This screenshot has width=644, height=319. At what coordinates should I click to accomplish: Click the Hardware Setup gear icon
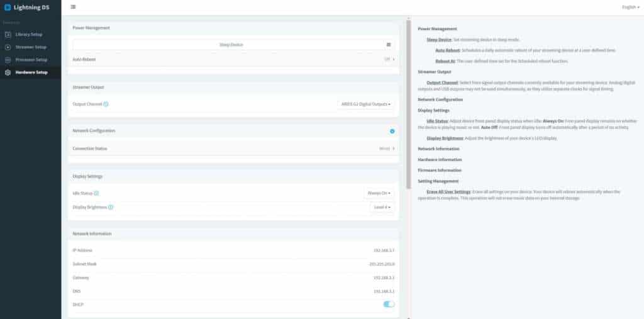(x=8, y=72)
